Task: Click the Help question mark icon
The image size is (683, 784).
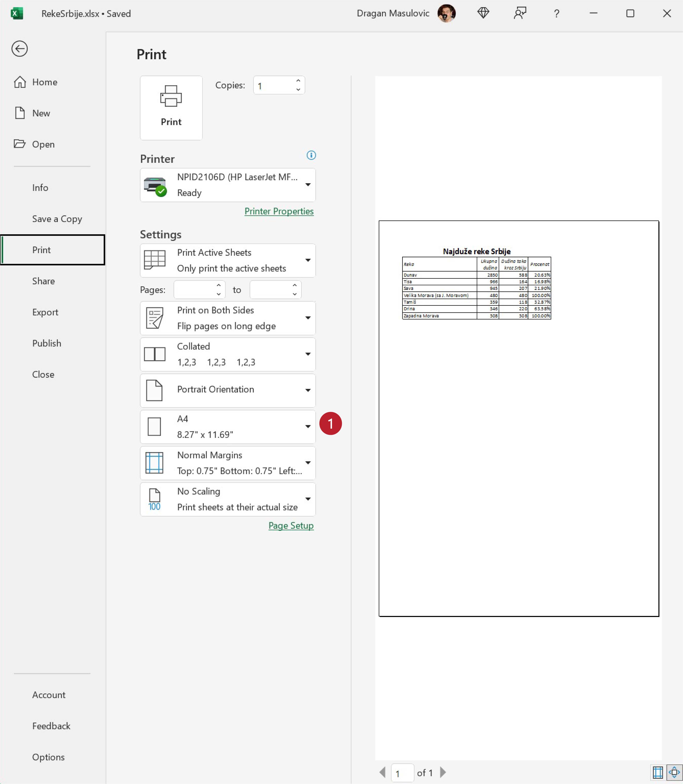Action: tap(557, 14)
